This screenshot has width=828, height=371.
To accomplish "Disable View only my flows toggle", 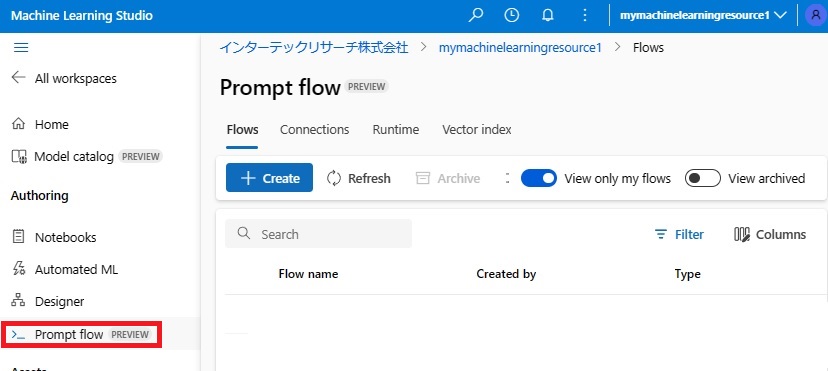I will coord(539,178).
